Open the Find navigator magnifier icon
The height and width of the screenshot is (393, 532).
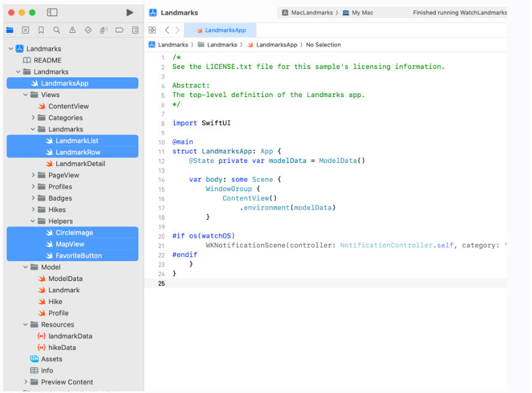57,30
